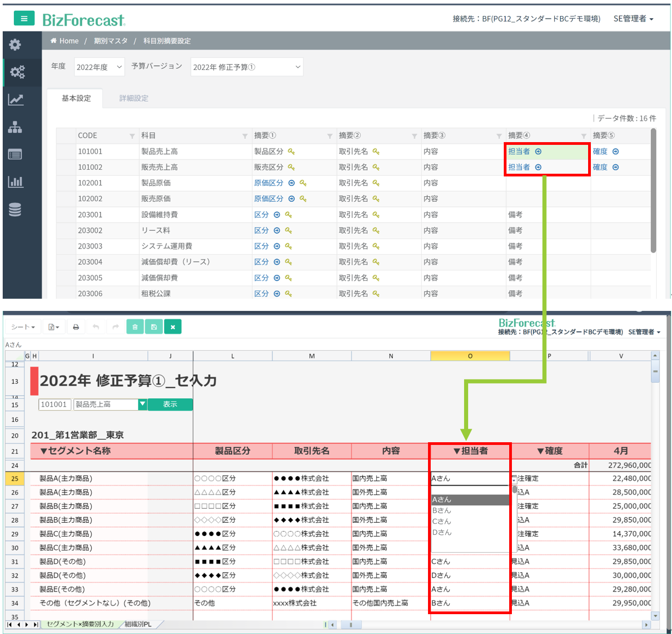Click the green trash delete icon
Image resolution: width=672 pixels, height=634 pixels.
click(x=135, y=327)
